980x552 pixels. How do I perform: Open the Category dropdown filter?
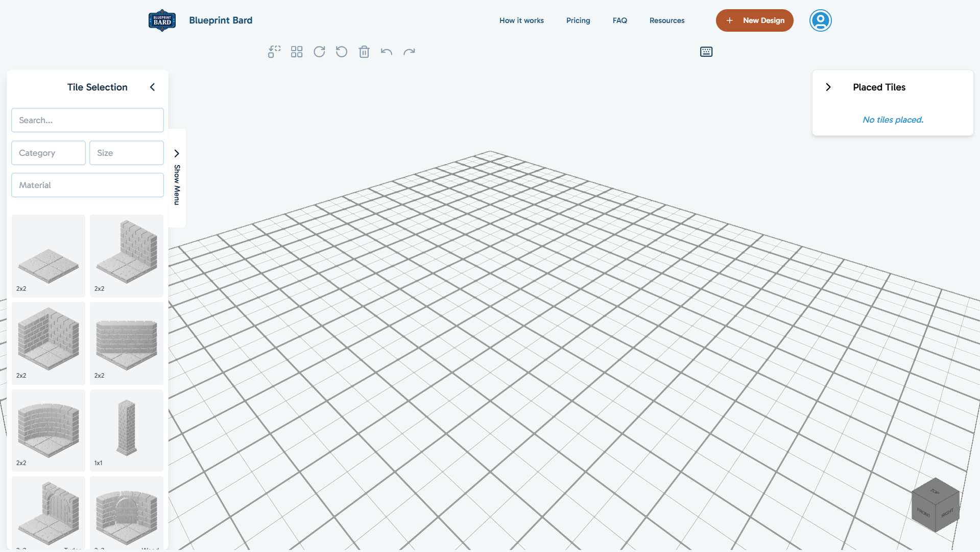[x=49, y=153]
